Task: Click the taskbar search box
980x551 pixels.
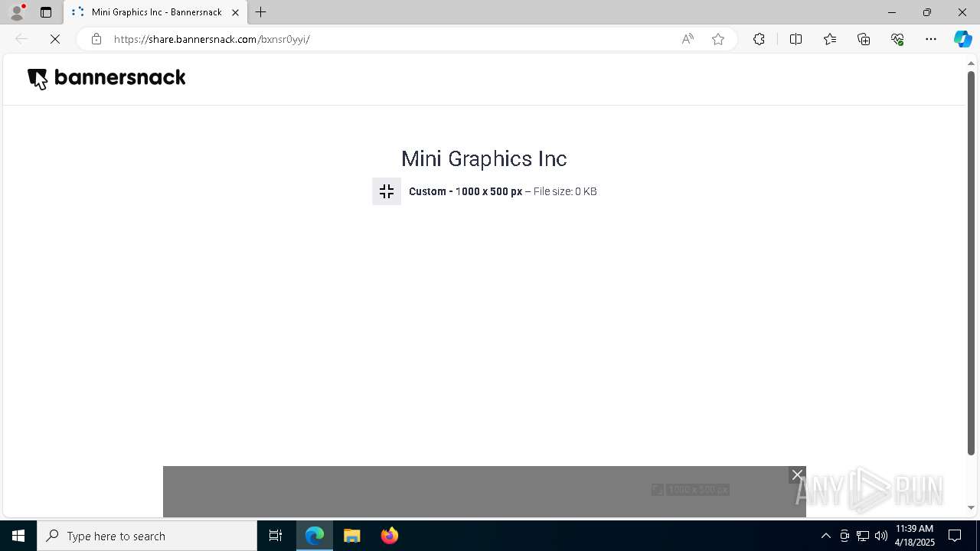Action: coord(147,536)
